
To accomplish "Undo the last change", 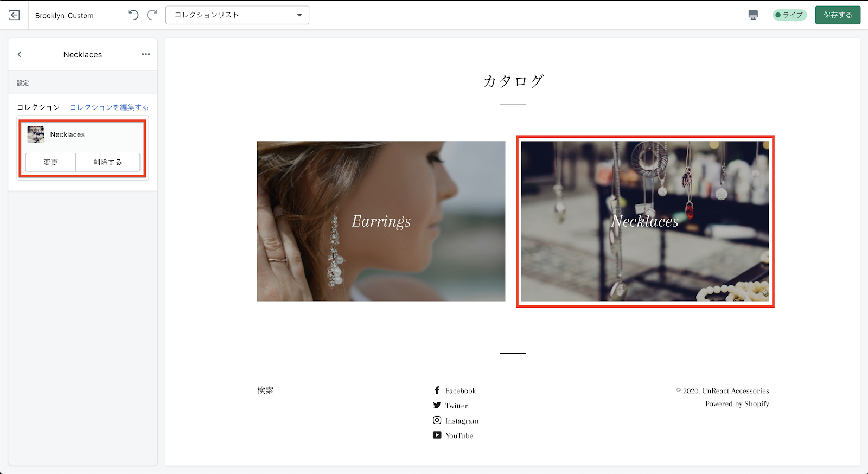I will click(133, 15).
